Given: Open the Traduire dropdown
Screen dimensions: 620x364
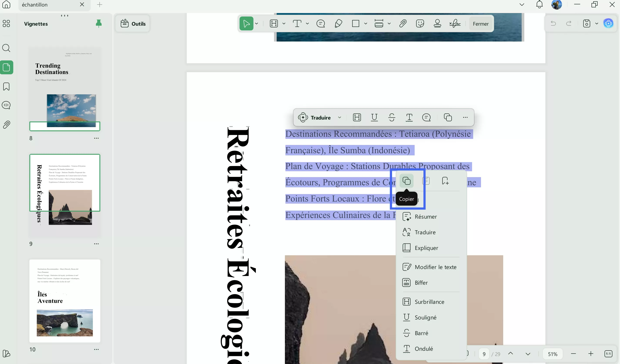Looking at the screenshot, I should pyautogui.click(x=340, y=118).
